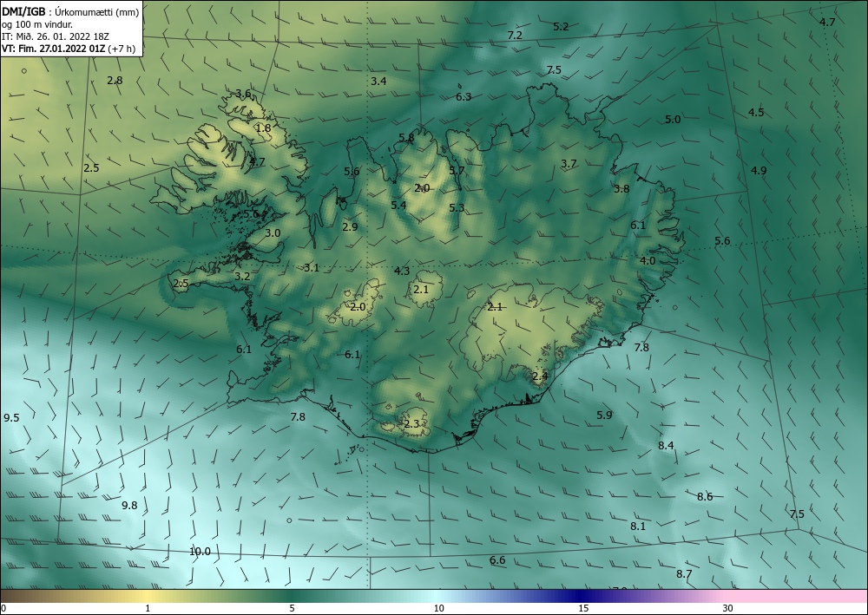The height and width of the screenshot is (615, 868).
Task: Click the 3.1 value in West Iceland
Action: tap(312, 268)
